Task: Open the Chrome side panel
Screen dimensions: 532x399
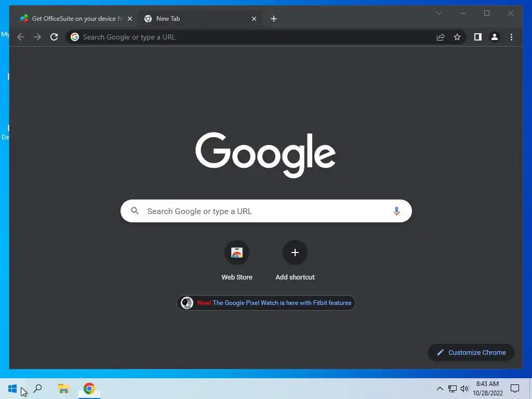Action: click(x=478, y=37)
